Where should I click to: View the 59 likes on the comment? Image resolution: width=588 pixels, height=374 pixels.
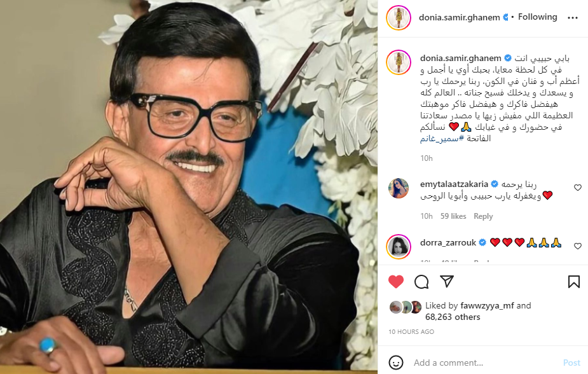(453, 216)
